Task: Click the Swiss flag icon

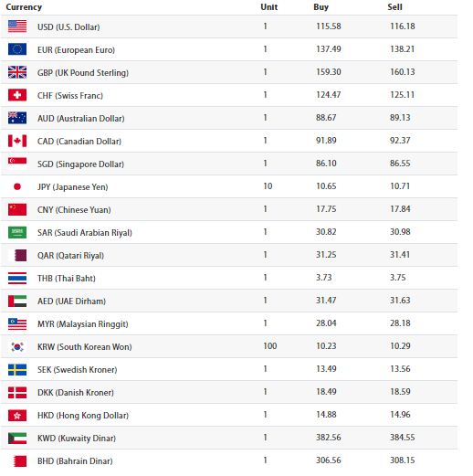Action: click(17, 95)
